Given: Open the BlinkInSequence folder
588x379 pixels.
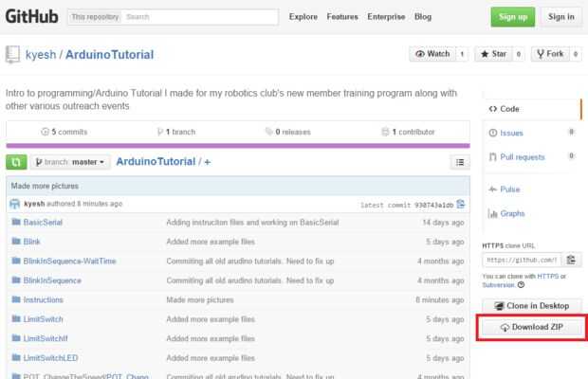Looking at the screenshot, I should [52, 280].
